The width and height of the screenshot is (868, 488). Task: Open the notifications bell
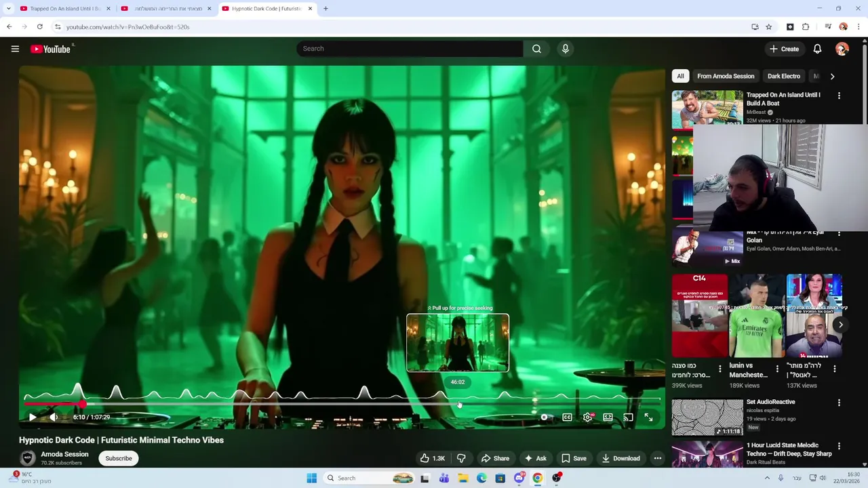817,49
